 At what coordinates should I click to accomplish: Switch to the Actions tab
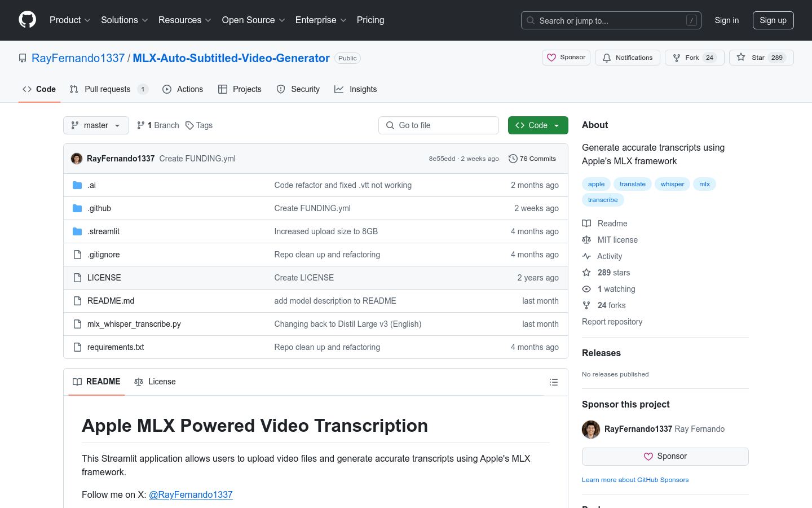coord(183,89)
